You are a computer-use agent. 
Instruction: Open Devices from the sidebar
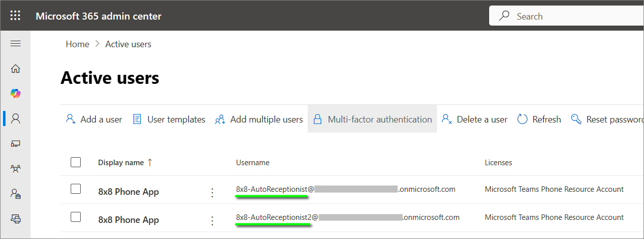(16, 144)
